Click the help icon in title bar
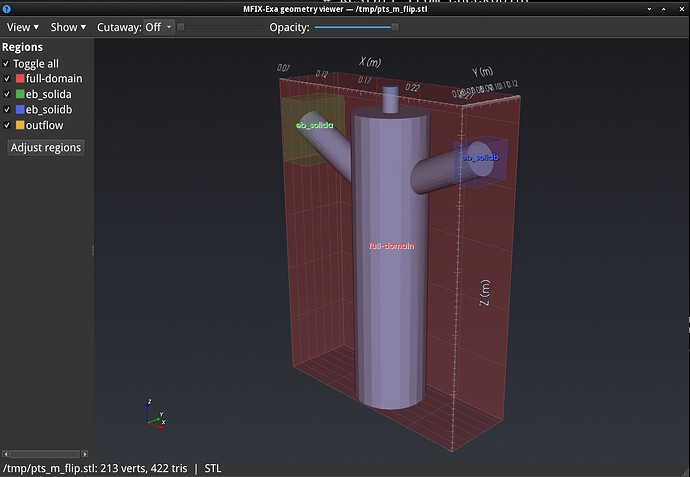This screenshot has width=690, height=477. 6,9
